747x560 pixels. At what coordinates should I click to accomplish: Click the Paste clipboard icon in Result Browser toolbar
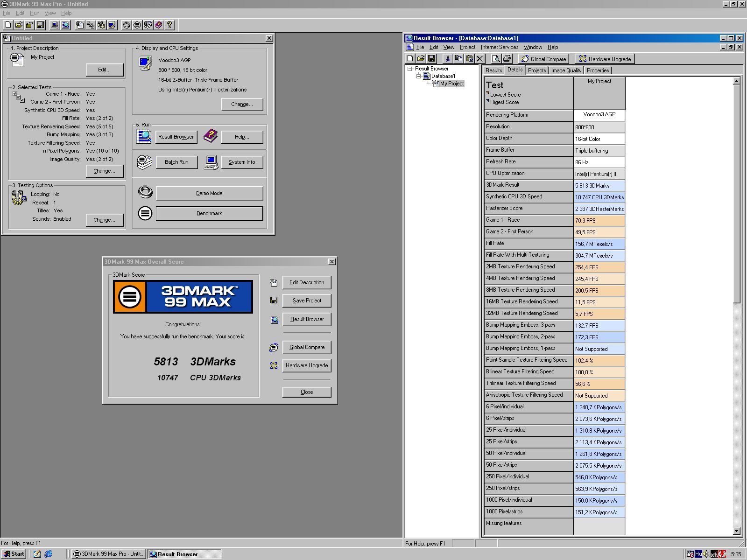click(x=469, y=58)
